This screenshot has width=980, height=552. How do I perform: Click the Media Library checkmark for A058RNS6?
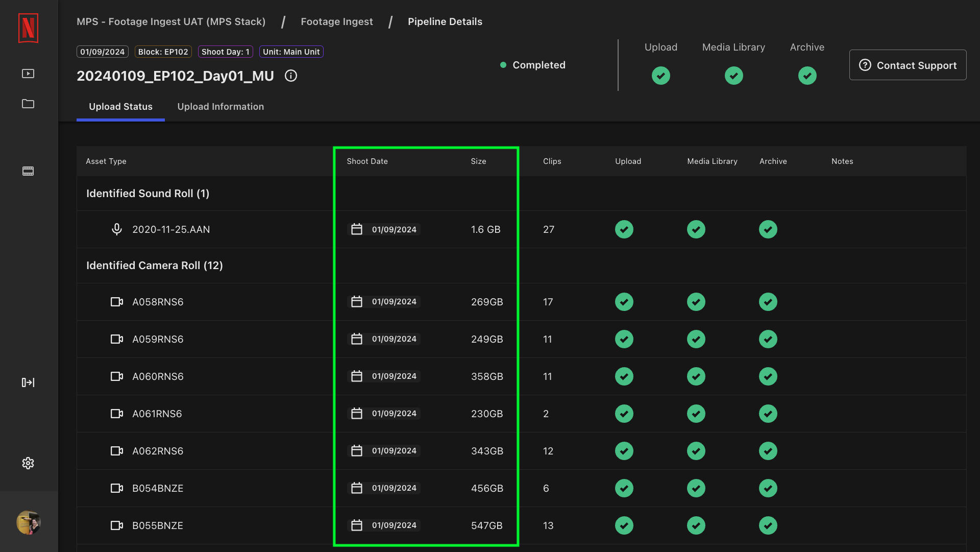click(696, 302)
